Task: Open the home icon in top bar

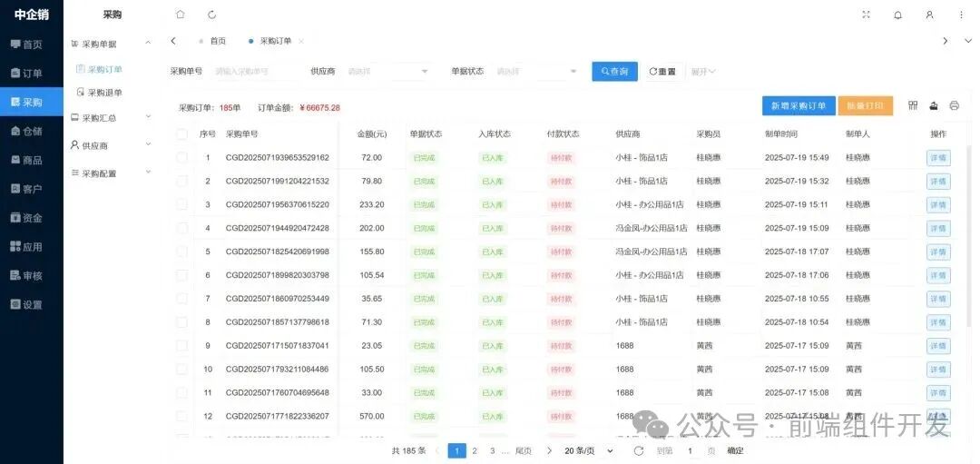Action: 180,15
